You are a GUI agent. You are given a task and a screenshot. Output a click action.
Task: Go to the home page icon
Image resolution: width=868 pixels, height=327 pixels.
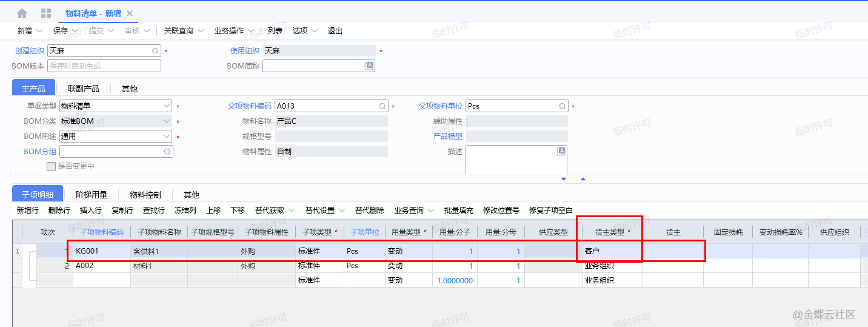(22, 13)
